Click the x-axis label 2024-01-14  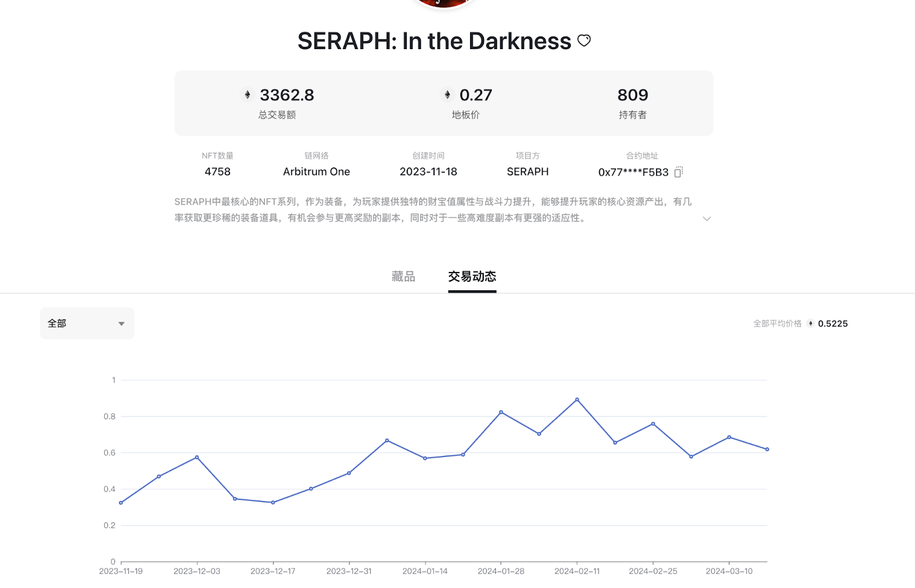pyautogui.click(x=425, y=571)
